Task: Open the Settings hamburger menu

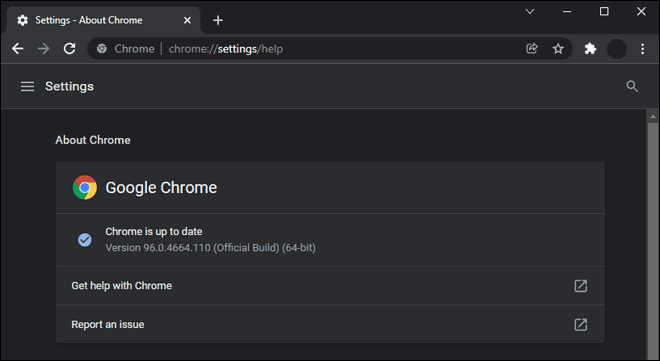Action: [x=27, y=86]
